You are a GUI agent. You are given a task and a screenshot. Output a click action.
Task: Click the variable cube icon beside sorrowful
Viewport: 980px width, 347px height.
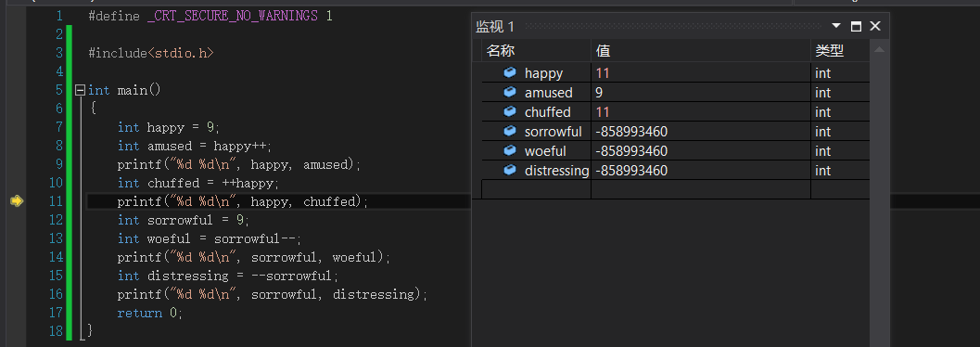pos(510,131)
